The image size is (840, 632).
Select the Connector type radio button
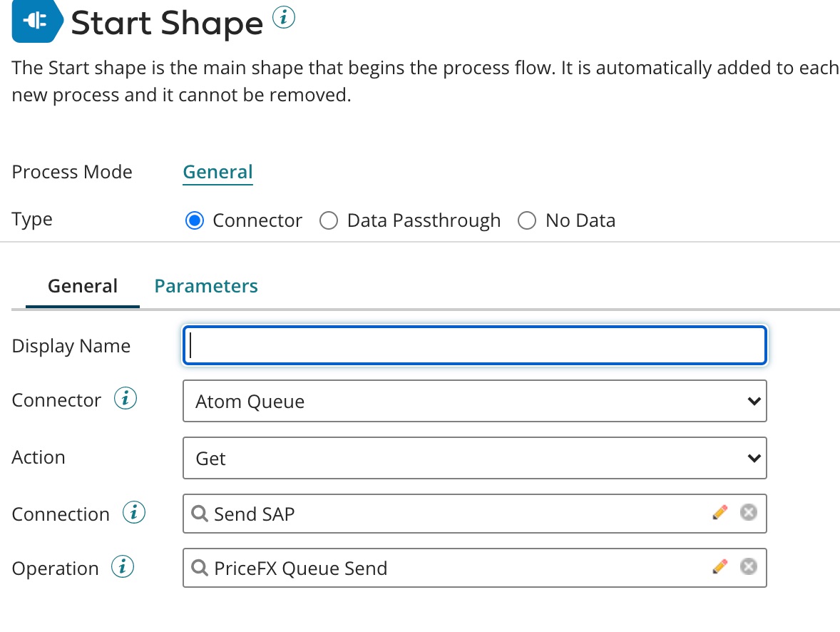coord(194,220)
